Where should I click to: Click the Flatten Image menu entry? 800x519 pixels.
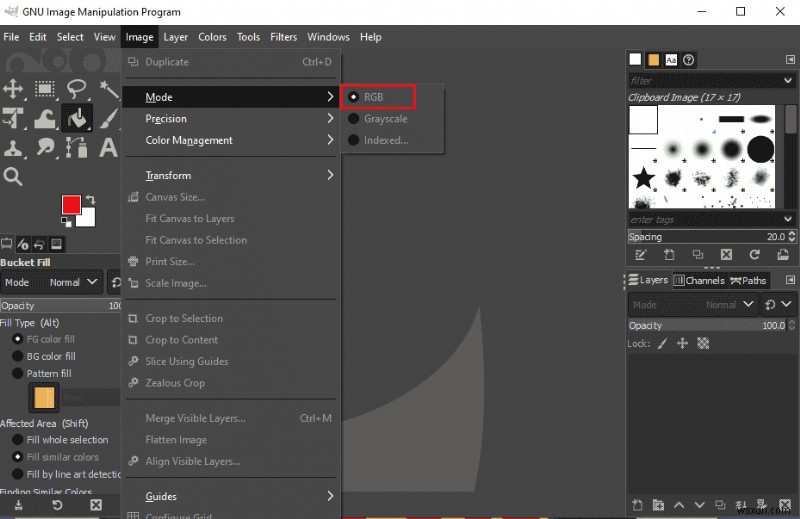[x=176, y=440]
